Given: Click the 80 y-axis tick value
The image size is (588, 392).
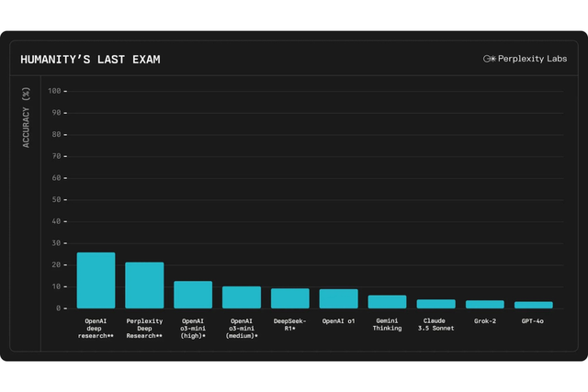Looking at the screenshot, I should pyautogui.click(x=56, y=135).
